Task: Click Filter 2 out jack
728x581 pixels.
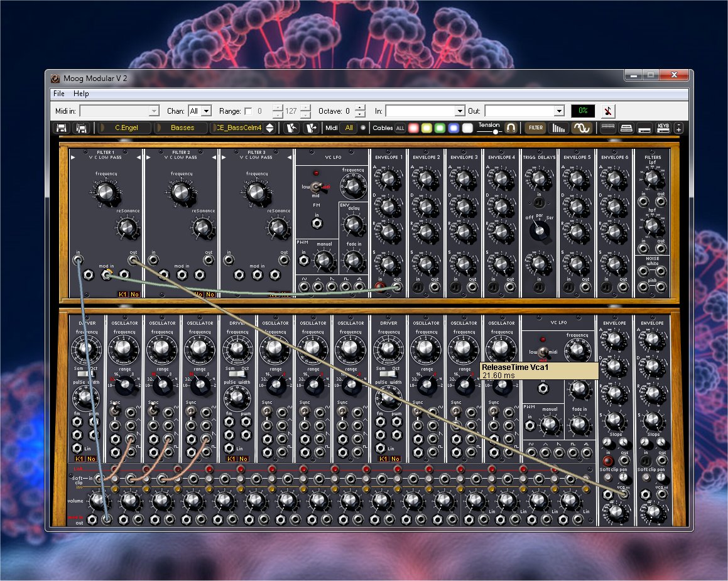Action: 209,260
